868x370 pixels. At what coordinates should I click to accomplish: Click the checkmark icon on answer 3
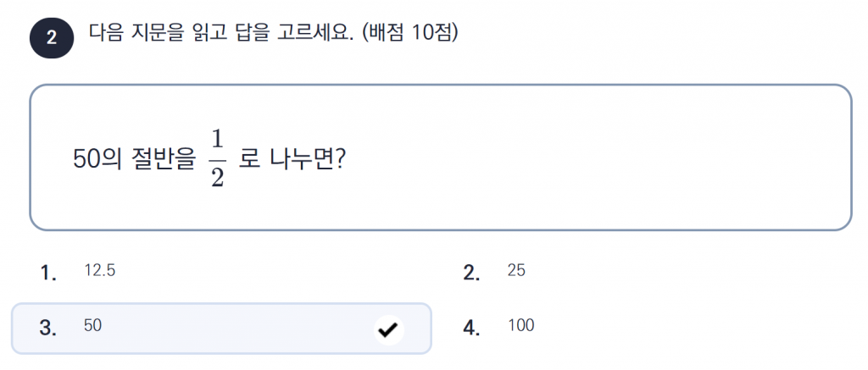coord(388,329)
